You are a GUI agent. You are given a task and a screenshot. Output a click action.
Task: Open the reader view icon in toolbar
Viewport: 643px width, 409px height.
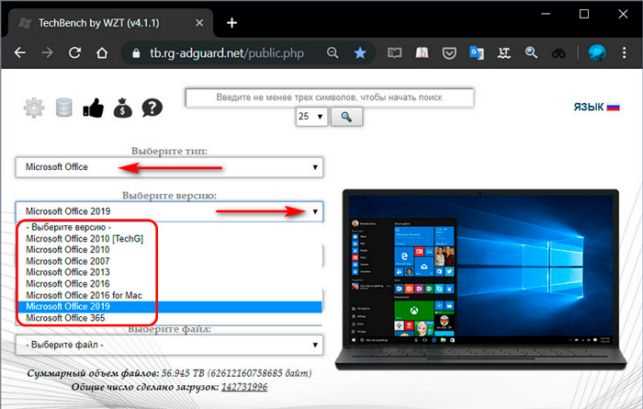tap(394, 53)
